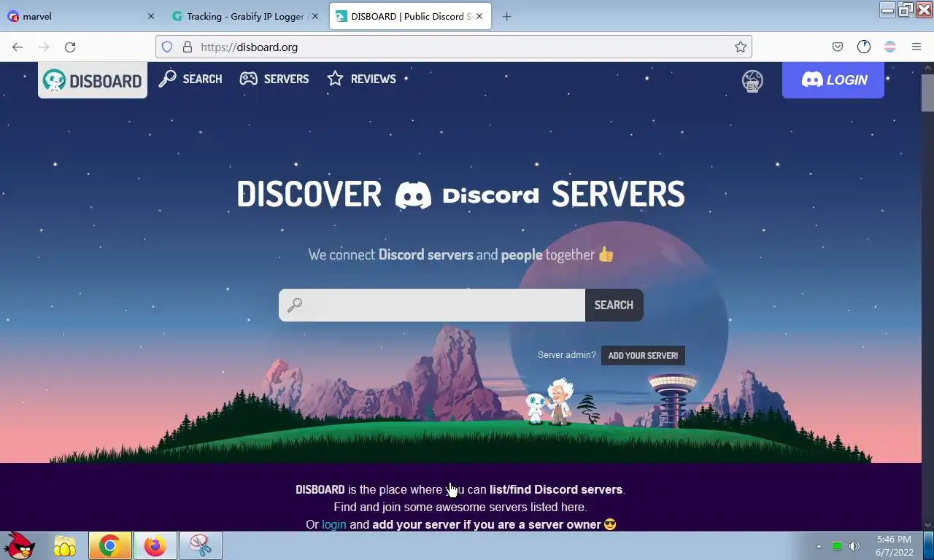Click inside the server search field

[x=432, y=305]
